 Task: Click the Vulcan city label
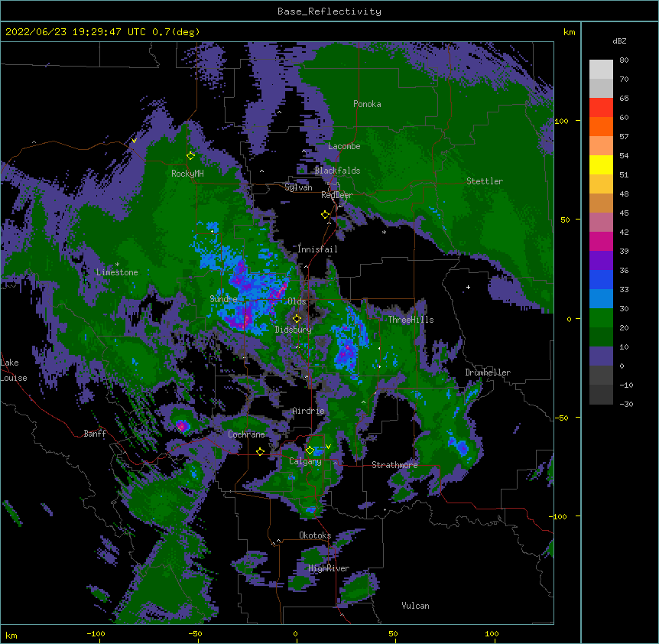click(415, 606)
